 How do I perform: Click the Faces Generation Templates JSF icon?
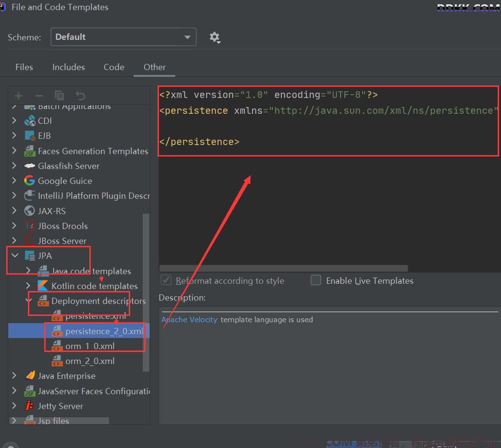click(x=30, y=151)
